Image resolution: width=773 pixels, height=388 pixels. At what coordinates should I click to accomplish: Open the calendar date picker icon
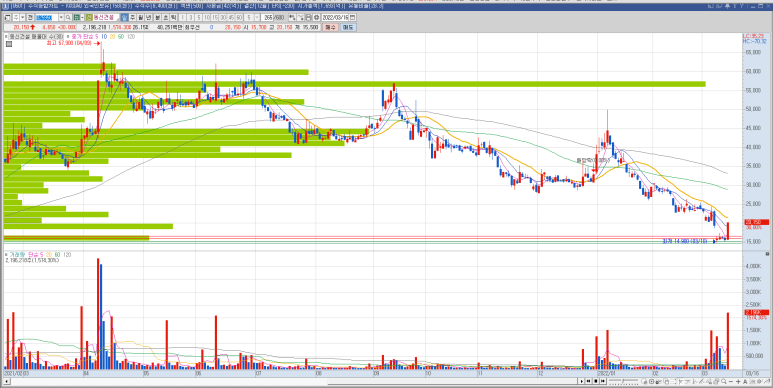point(352,17)
